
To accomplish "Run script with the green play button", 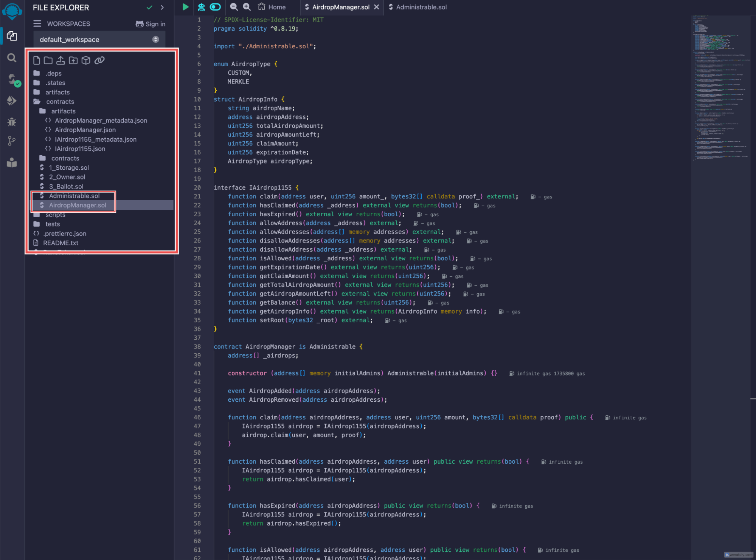I will [x=185, y=7].
